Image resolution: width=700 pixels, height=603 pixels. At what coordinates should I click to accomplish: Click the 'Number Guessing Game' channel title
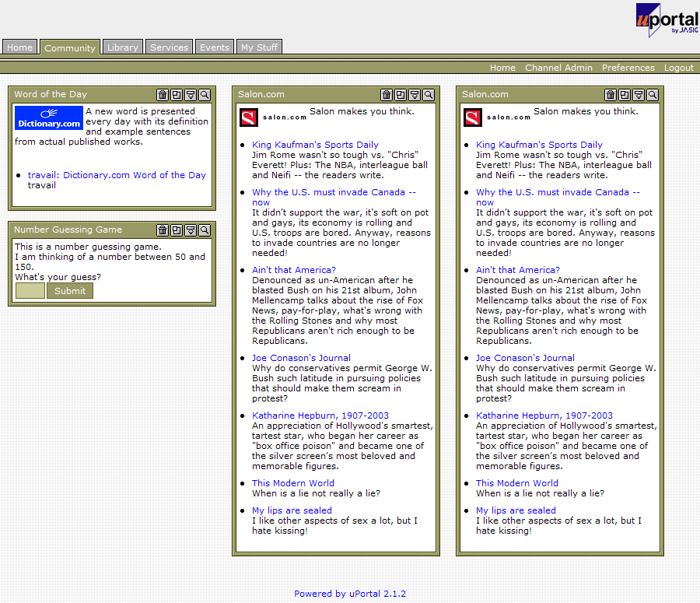pos(68,230)
